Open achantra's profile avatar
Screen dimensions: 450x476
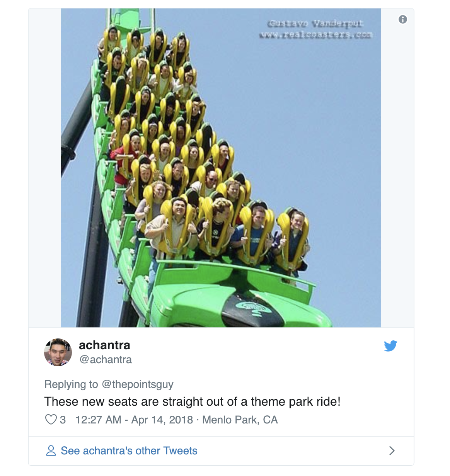(58, 352)
